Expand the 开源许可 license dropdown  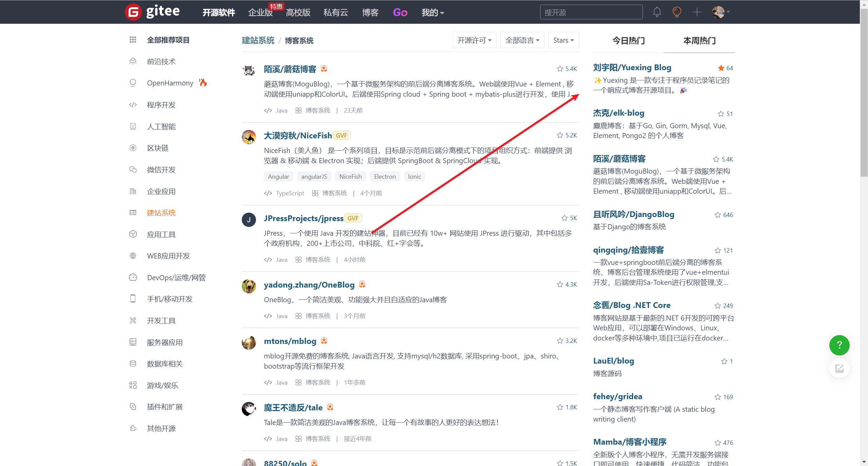point(474,40)
